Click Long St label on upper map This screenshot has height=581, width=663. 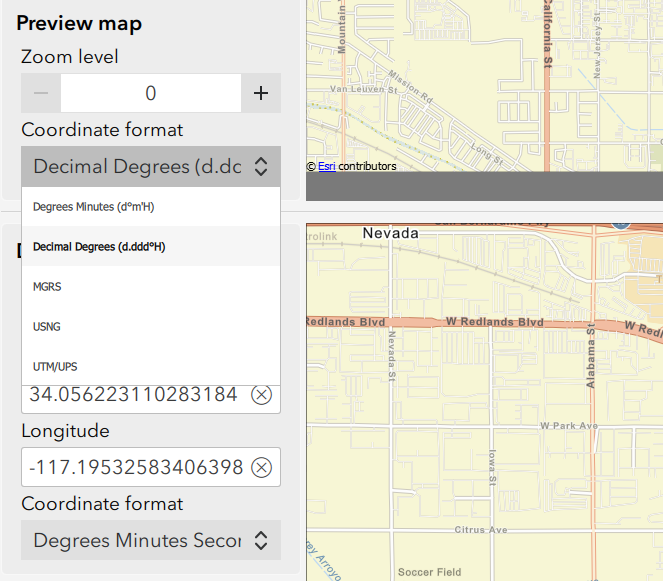coord(487,154)
